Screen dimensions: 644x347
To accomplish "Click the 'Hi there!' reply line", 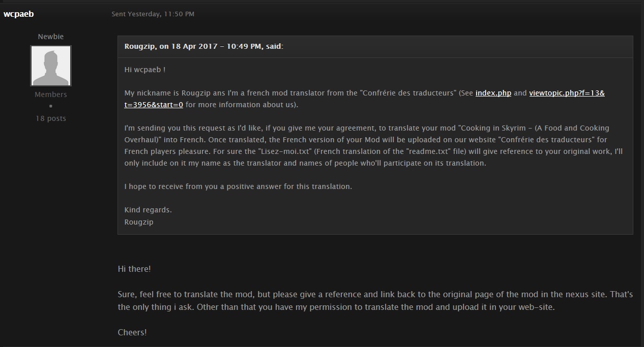I will (x=134, y=269).
